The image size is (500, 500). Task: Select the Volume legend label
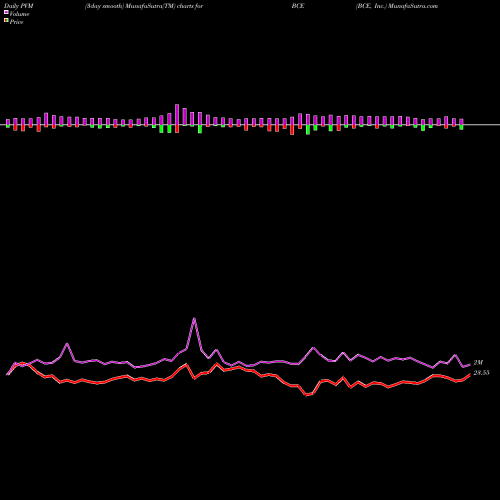[19, 14]
